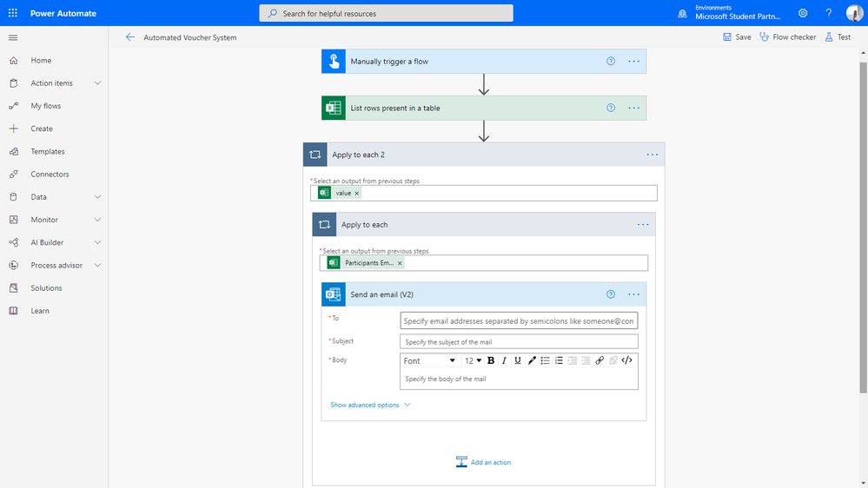The image size is (868, 488).
Task: Open the app launcher waffle icon
Action: pos(13,13)
